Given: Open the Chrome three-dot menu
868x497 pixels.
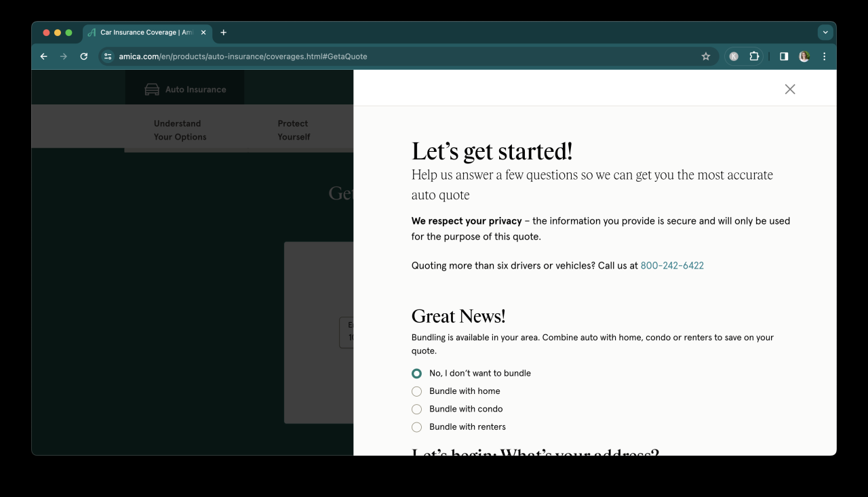Looking at the screenshot, I should click(825, 56).
